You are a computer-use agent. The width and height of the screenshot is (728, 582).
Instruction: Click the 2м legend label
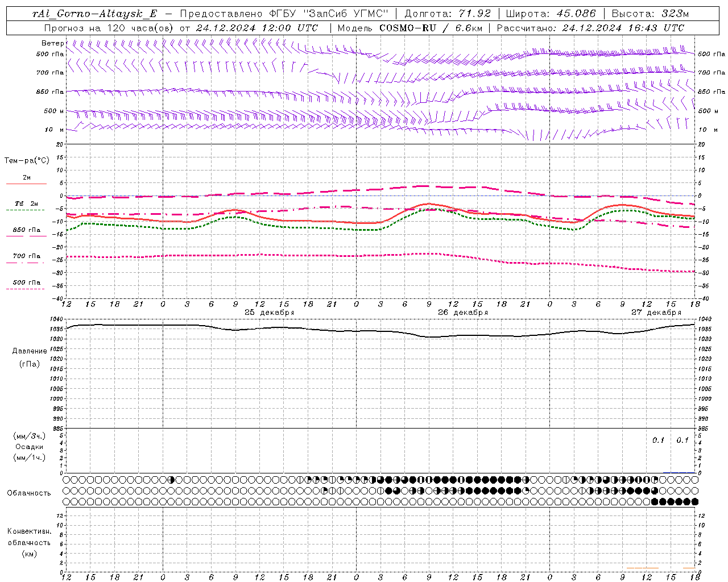(27, 178)
